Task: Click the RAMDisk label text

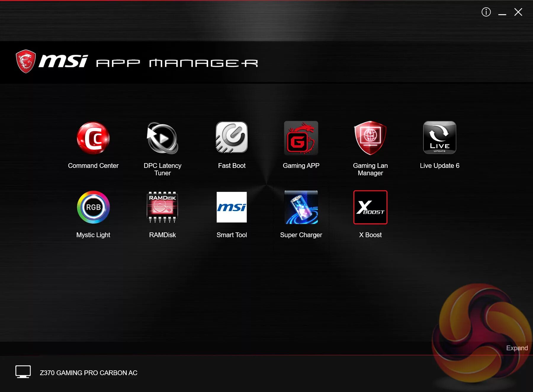Action: (x=163, y=235)
